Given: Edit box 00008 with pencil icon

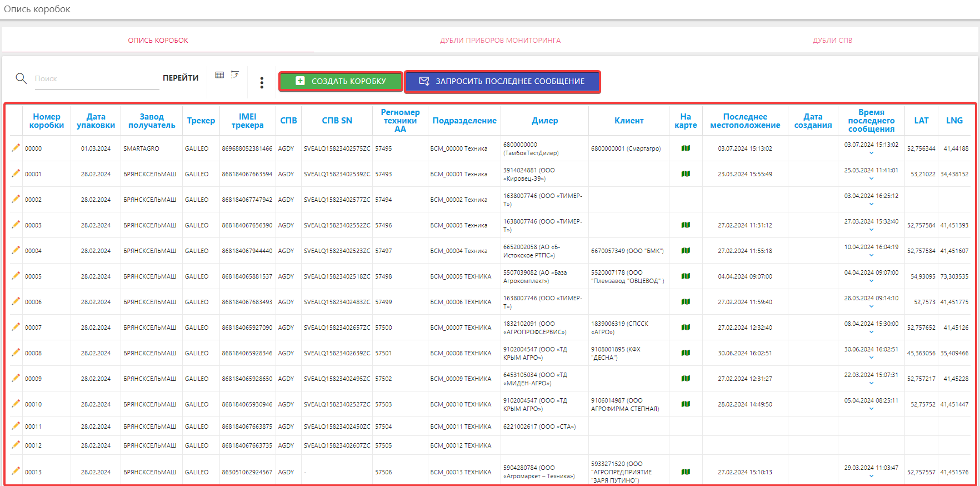Looking at the screenshot, I should pos(16,353).
